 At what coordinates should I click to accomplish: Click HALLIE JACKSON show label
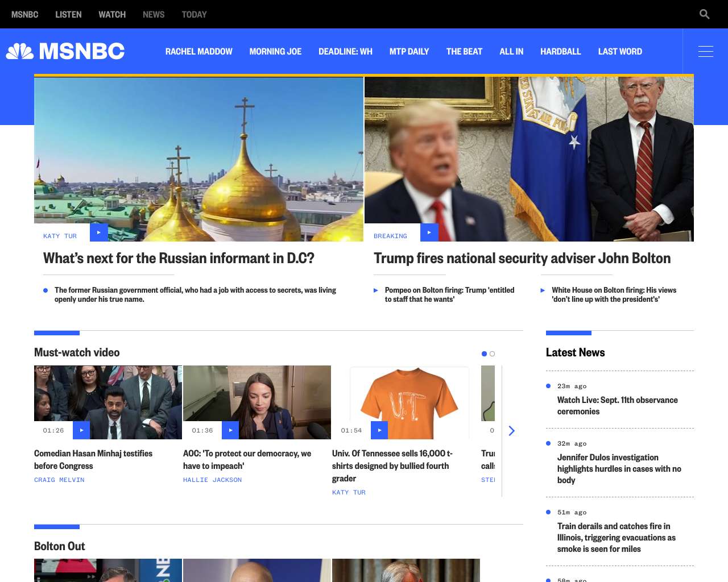212,480
